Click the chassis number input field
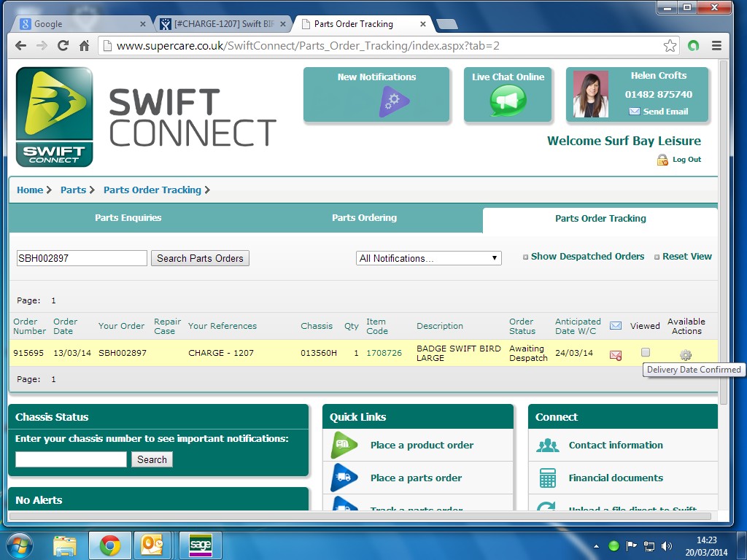This screenshot has width=747, height=560. 71,459
